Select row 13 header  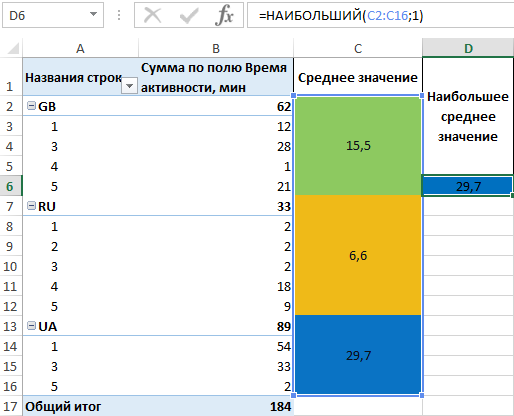[11, 326]
